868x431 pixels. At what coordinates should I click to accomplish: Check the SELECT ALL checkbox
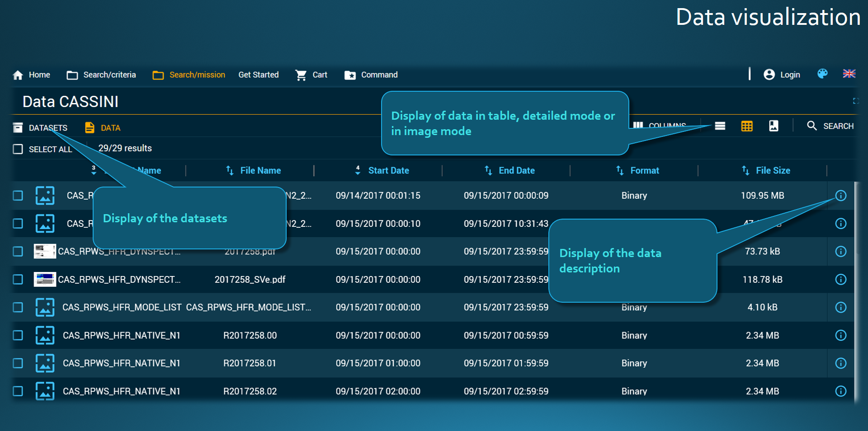18,149
